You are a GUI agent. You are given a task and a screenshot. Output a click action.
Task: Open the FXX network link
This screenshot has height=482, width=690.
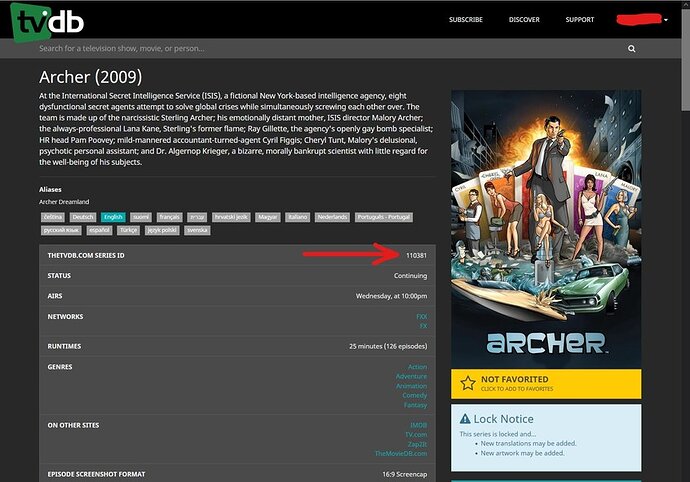pyautogui.click(x=422, y=316)
